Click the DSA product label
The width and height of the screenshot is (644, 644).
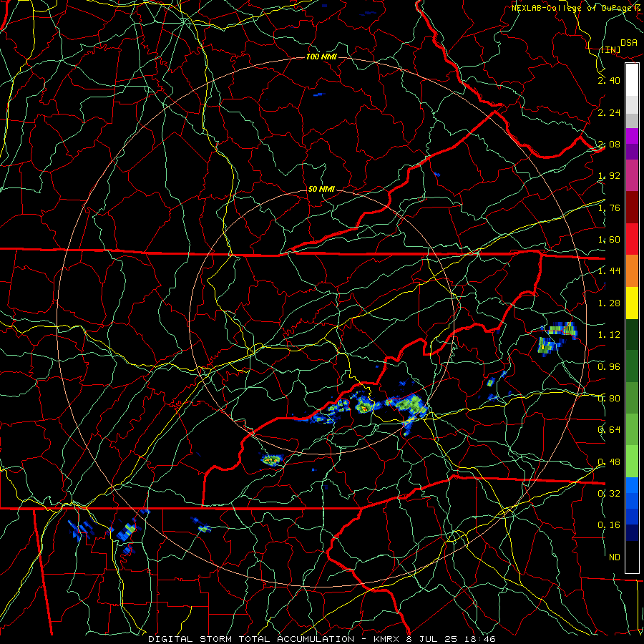(x=628, y=42)
